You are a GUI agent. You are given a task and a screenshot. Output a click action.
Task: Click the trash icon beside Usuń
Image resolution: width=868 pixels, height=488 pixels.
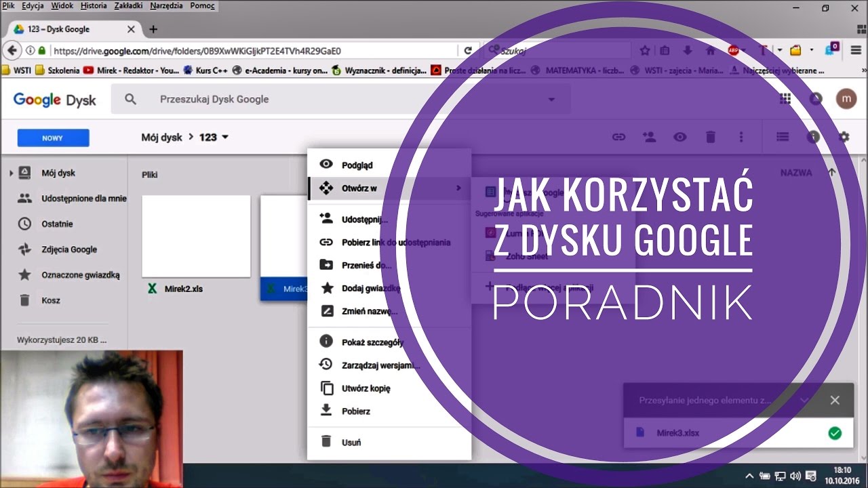(326, 441)
